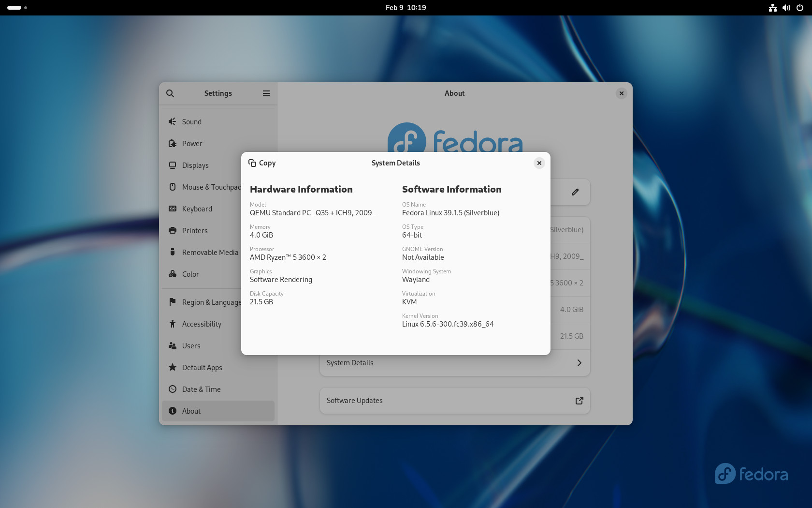Click the disk capacity '21.5 GB' in dialog
The width and height of the screenshot is (812, 508).
tap(261, 302)
